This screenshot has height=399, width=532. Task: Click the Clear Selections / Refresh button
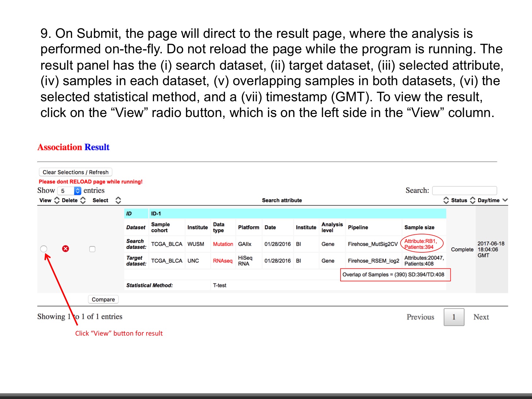(75, 172)
